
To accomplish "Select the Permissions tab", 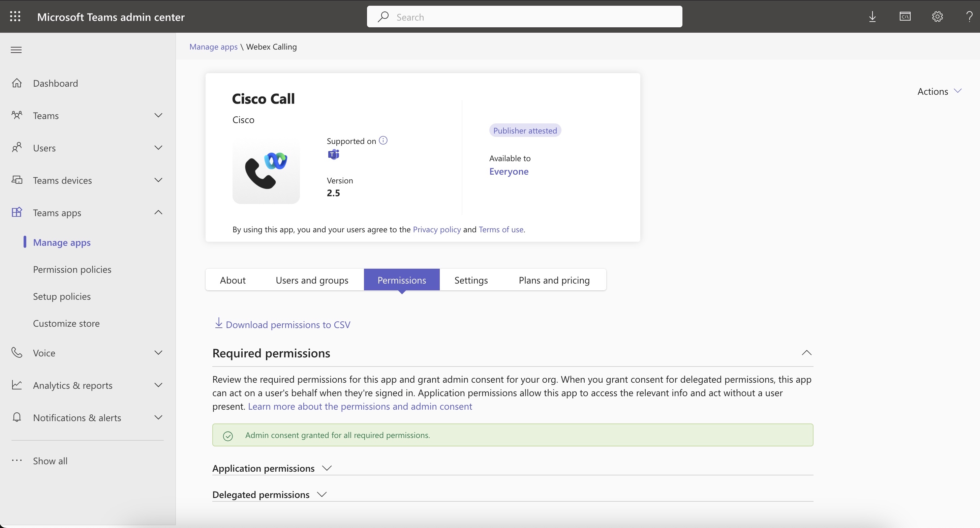I will click(x=401, y=280).
